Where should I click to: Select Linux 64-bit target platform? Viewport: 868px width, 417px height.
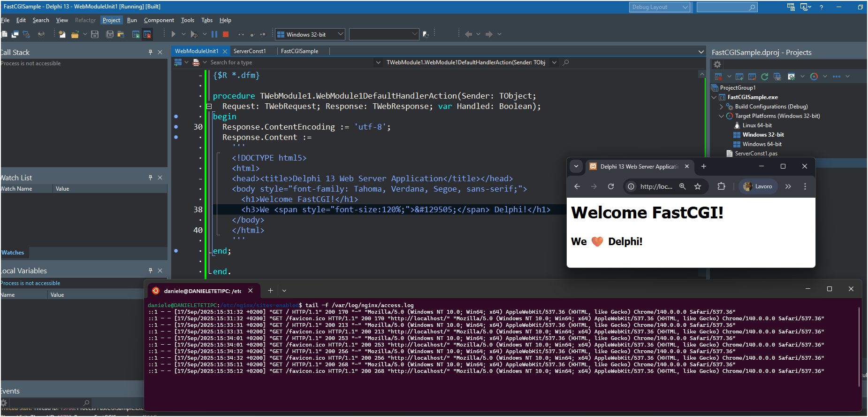(757, 125)
